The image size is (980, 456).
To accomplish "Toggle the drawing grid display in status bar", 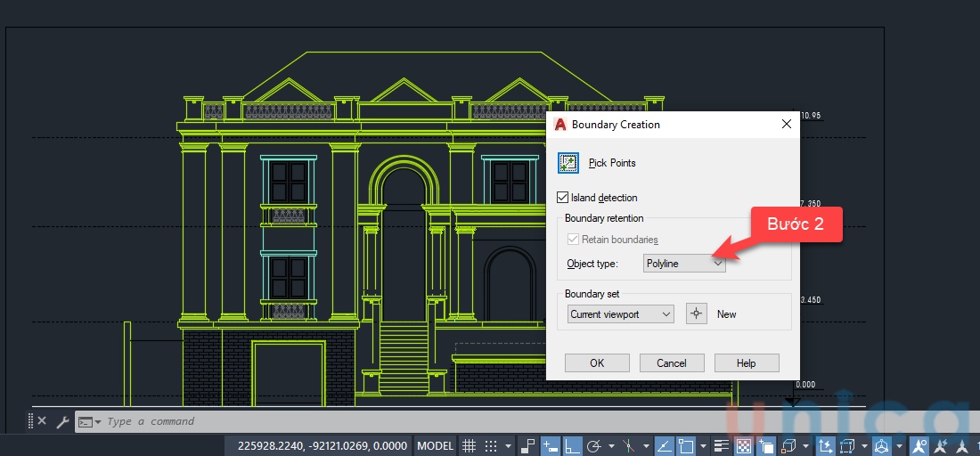I will pyautogui.click(x=468, y=446).
